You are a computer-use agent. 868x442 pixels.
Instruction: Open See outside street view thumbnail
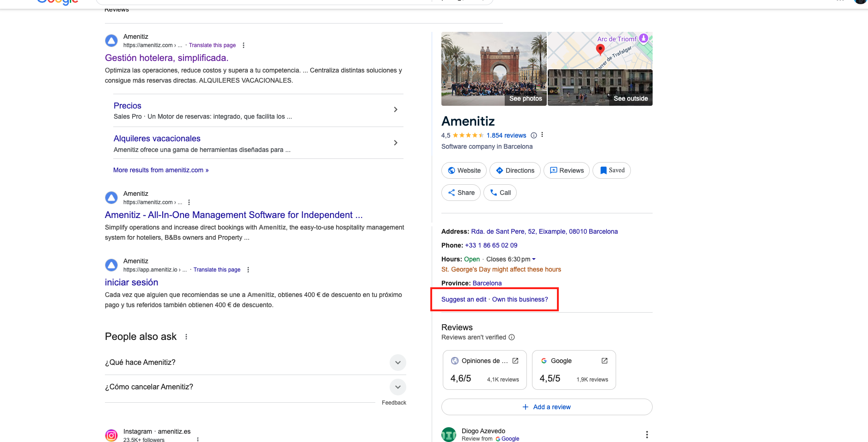[600, 88]
